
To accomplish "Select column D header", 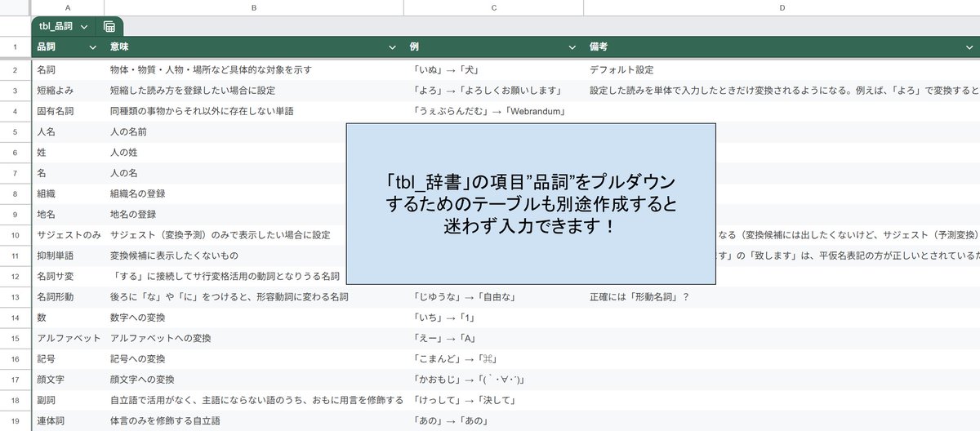I will coord(782,7).
